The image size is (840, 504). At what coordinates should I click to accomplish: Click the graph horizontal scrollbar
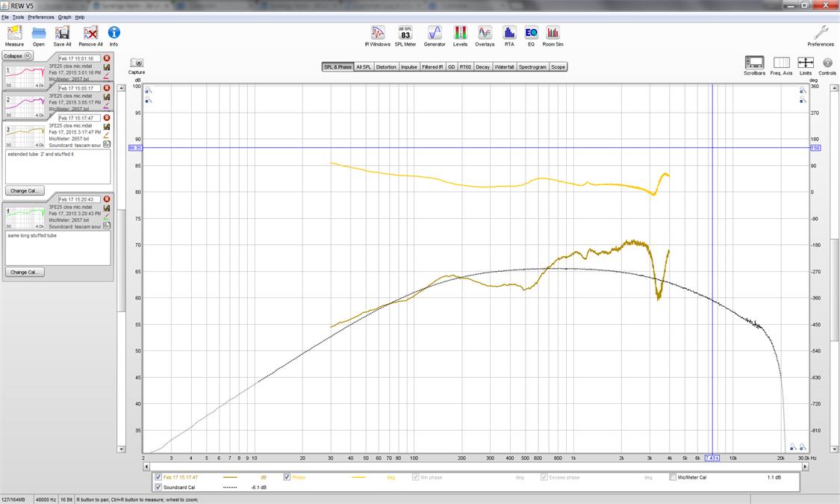[476, 467]
